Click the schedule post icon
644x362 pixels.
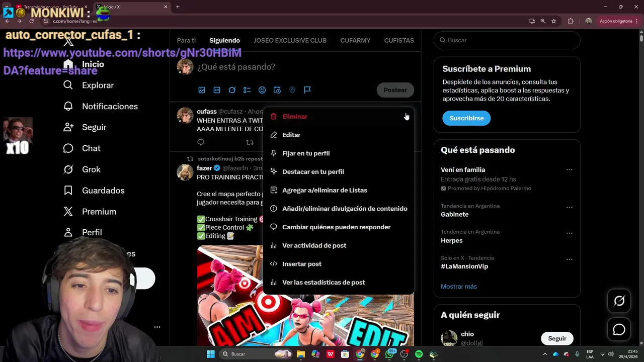click(x=277, y=90)
